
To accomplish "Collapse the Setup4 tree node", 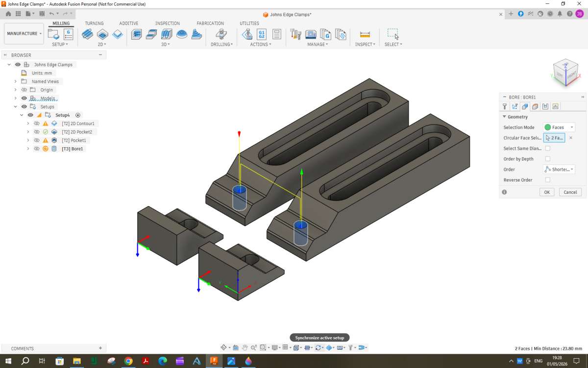I will 22,115.
